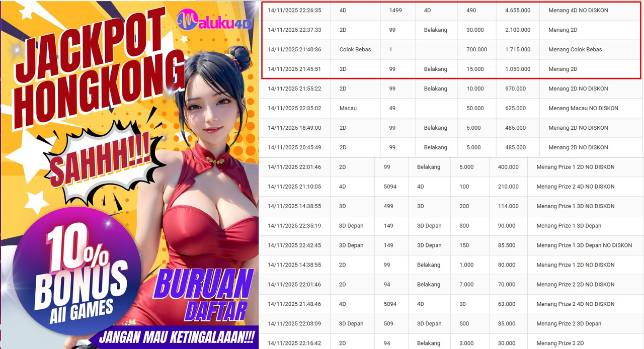Click the number cell 1499

point(395,10)
